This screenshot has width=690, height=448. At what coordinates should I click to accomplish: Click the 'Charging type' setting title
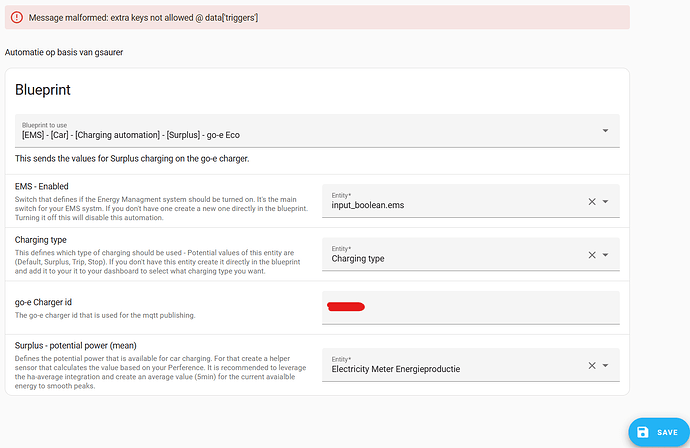pos(40,240)
